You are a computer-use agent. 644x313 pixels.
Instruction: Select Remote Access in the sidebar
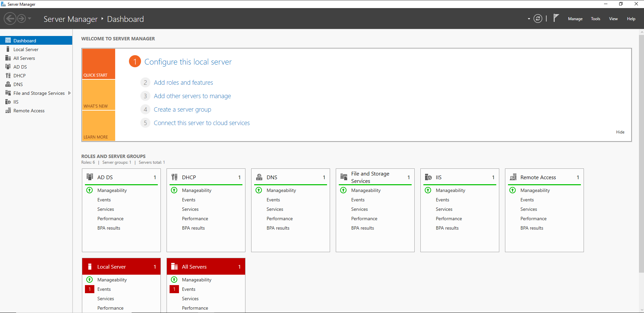(x=36, y=110)
